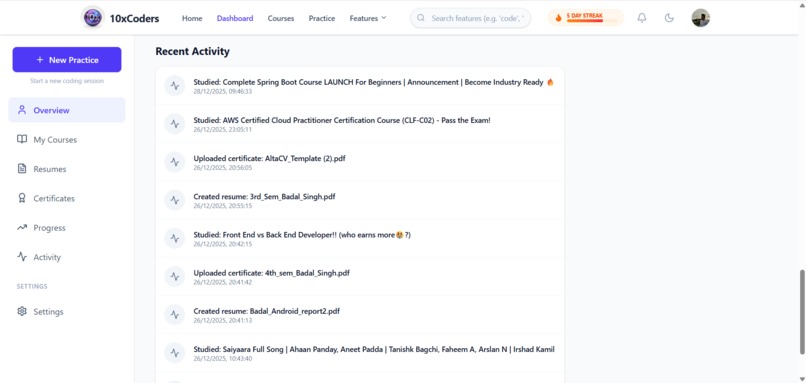Click the streak flame icon
806x383 pixels.
pyautogui.click(x=558, y=18)
